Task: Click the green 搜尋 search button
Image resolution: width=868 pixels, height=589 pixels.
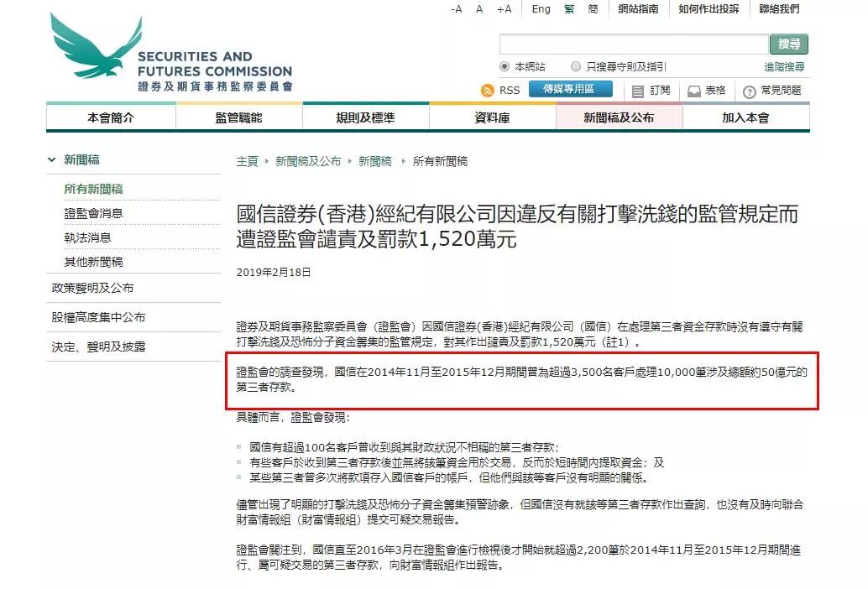Action: (789, 44)
